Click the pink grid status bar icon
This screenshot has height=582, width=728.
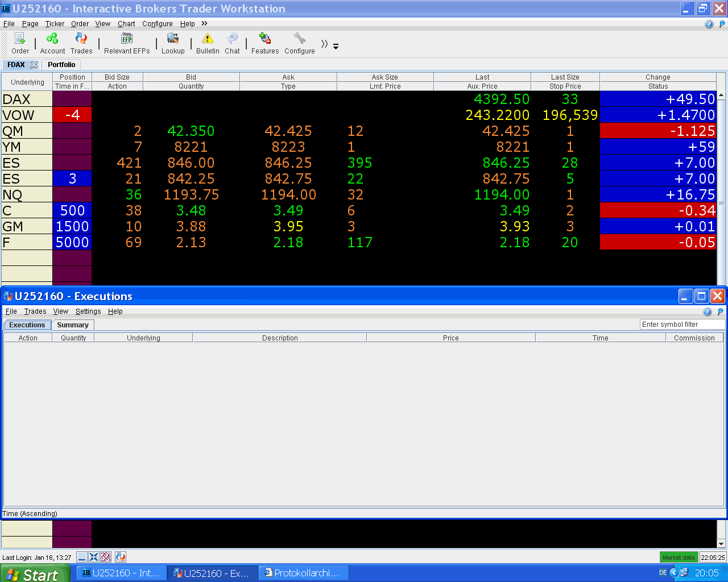[106, 557]
